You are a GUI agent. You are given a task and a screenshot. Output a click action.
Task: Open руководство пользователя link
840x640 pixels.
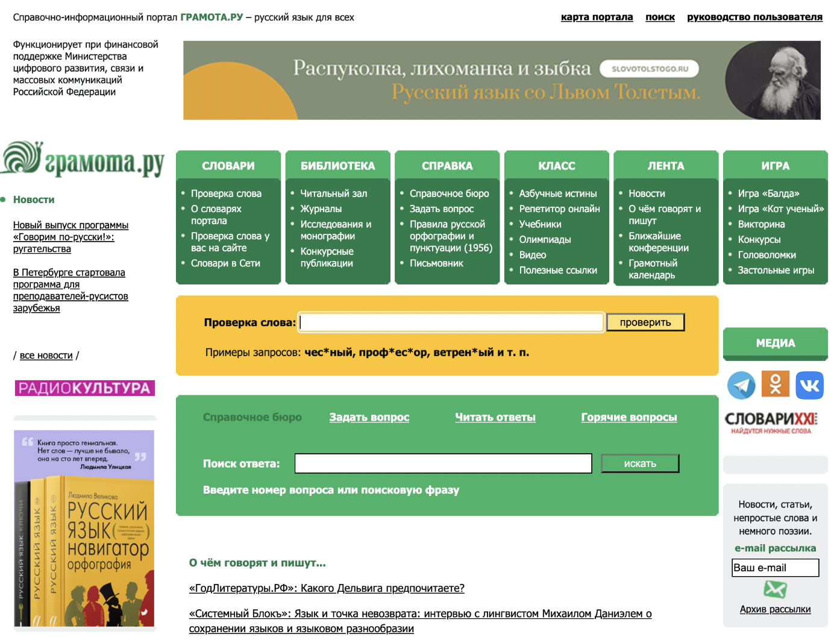tap(755, 17)
